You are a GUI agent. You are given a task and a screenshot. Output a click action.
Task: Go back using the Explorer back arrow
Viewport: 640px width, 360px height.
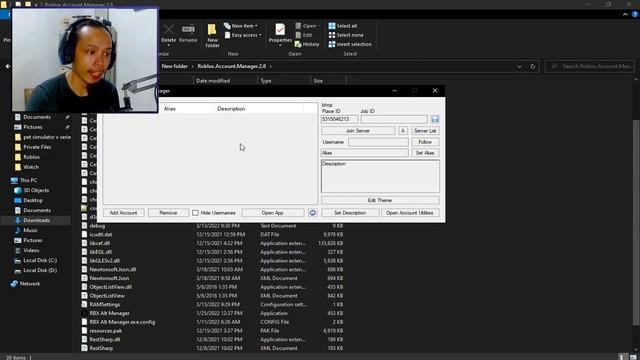tap(8, 66)
